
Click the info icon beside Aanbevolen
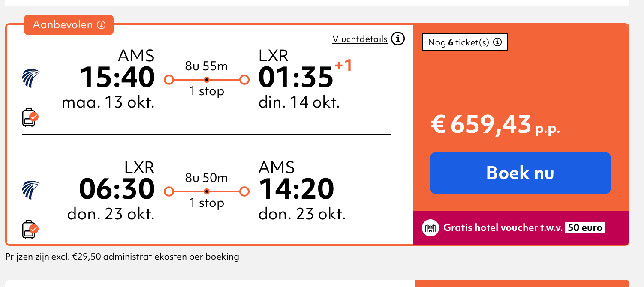pyautogui.click(x=101, y=25)
